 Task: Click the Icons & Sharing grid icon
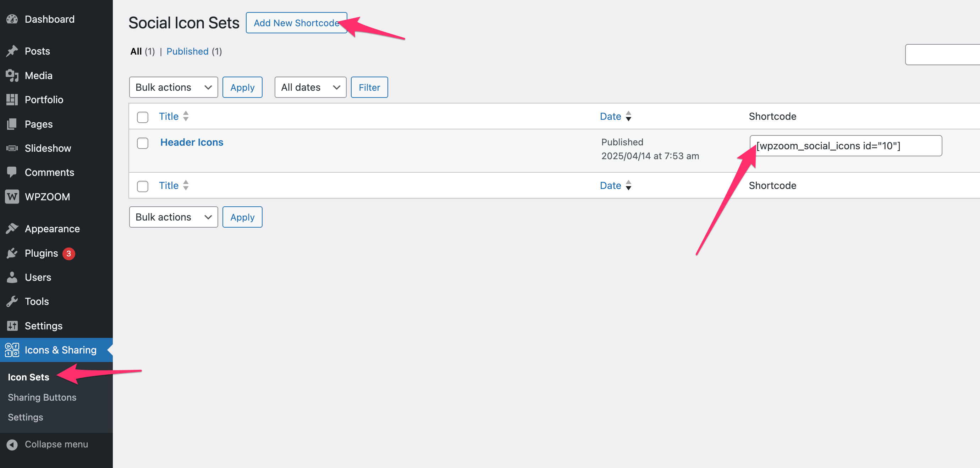(12, 350)
